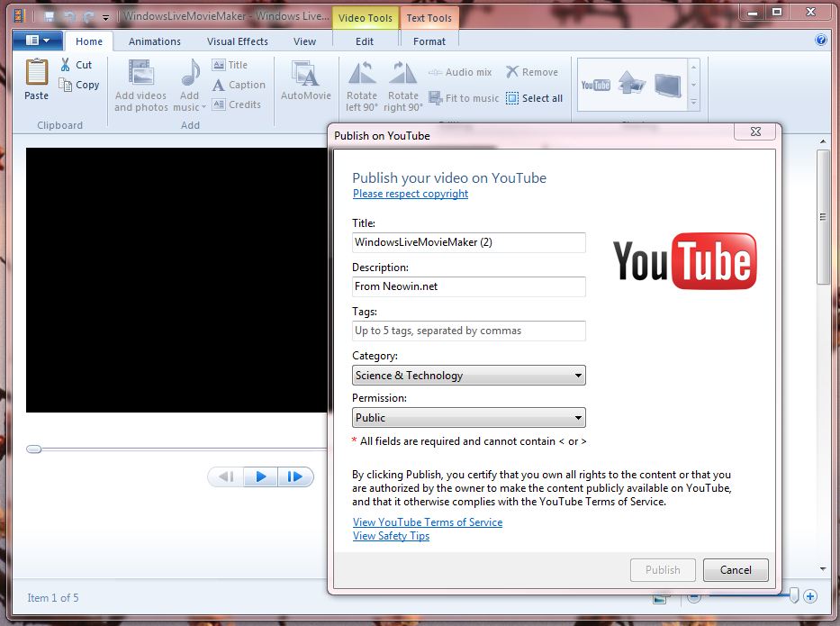
Task: Open the Animations tab
Action: pyautogui.click(x=154, y=41)
